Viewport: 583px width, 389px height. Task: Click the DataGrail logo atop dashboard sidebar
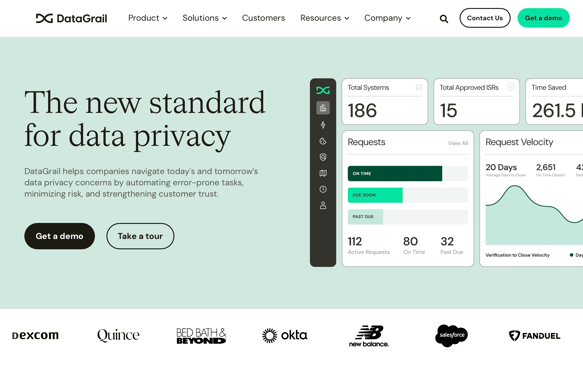click(323, 90)
